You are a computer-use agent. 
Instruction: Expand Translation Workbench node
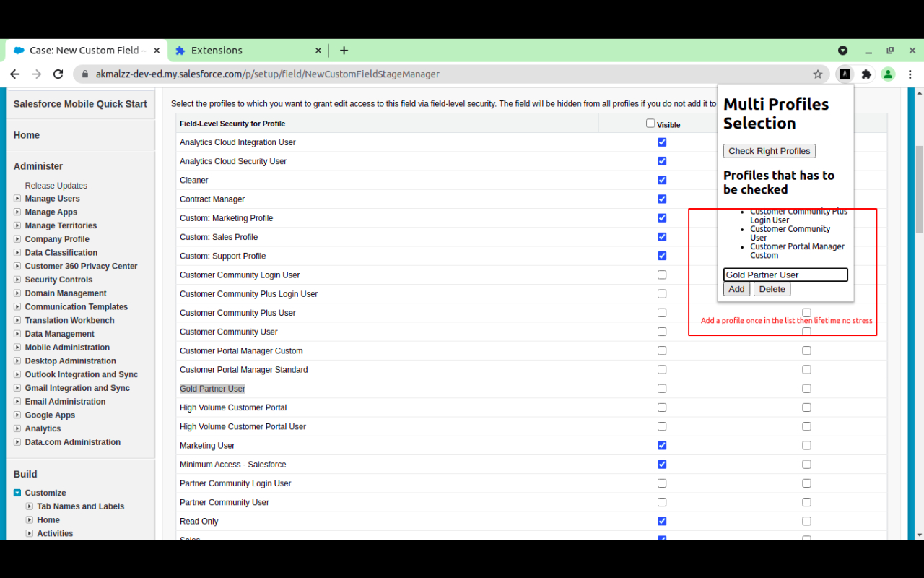pos(17,320)
